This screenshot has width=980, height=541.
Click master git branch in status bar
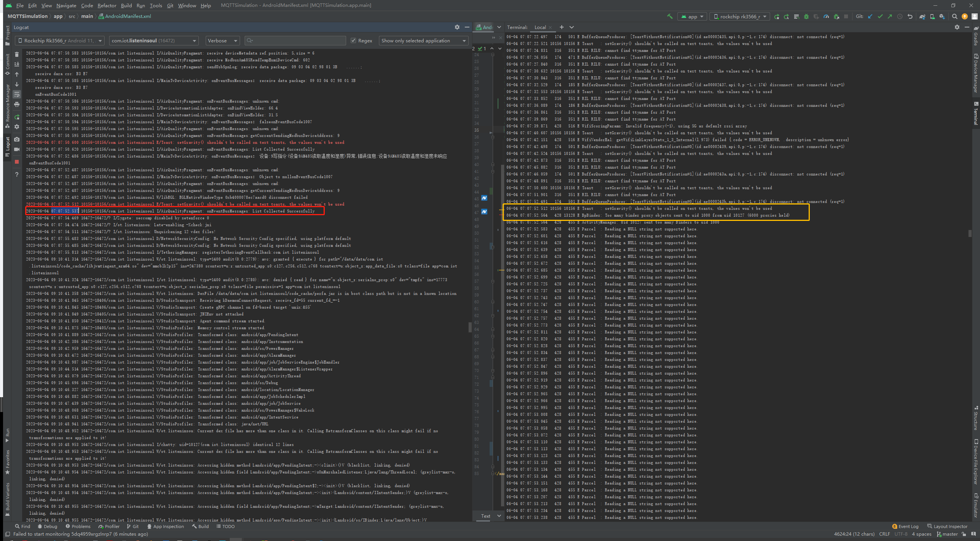(x=947, y=534)
